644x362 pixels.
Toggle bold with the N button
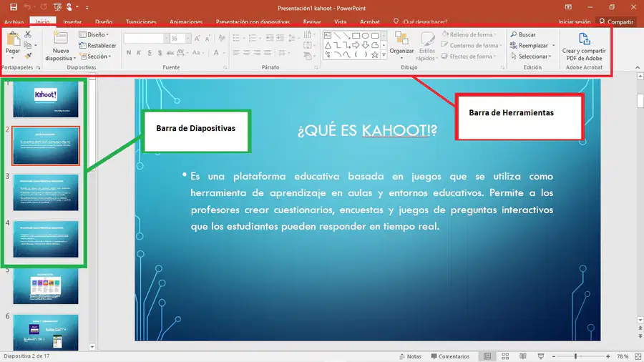pos(129,52)
